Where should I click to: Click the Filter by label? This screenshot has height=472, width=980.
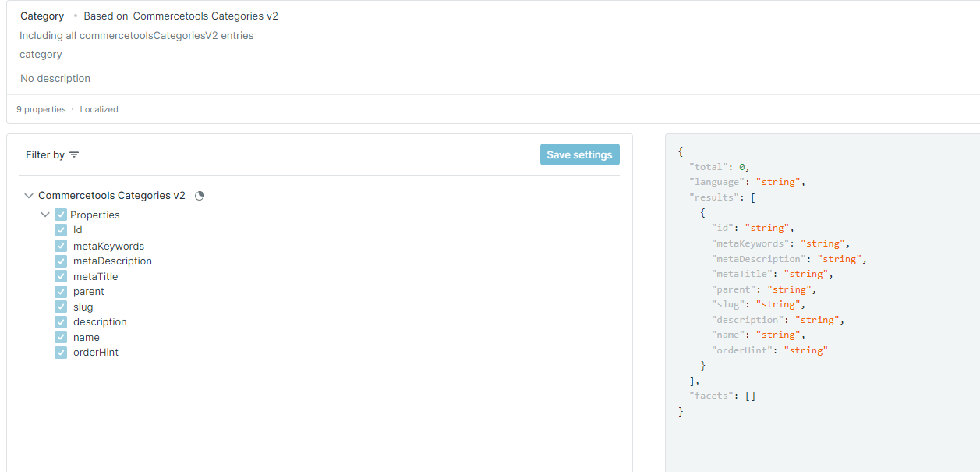[x=45, y=155]
